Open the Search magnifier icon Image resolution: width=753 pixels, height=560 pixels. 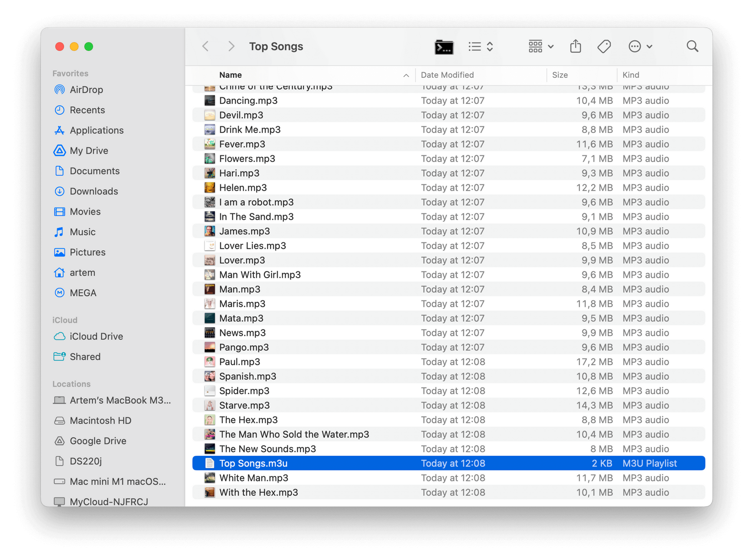tap(692, 46)
